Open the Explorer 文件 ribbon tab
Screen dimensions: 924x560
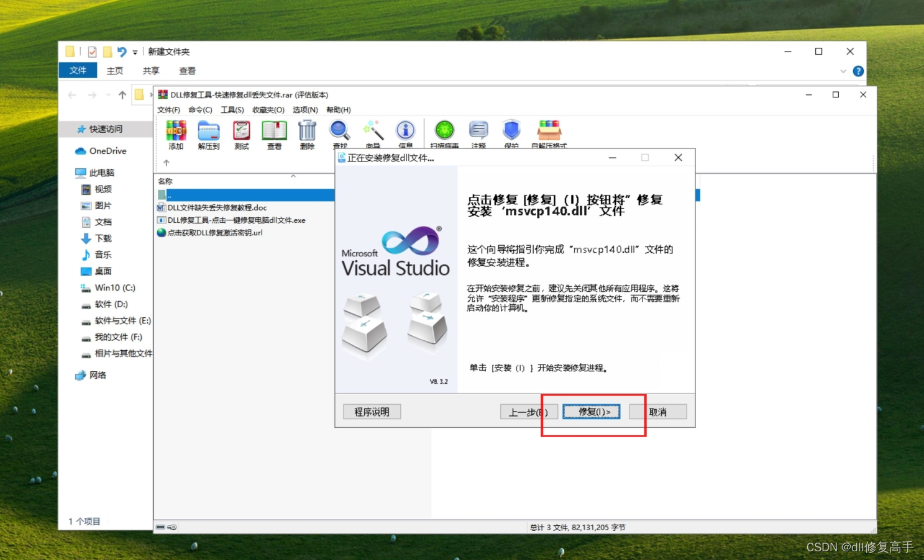tap(78, 70)
